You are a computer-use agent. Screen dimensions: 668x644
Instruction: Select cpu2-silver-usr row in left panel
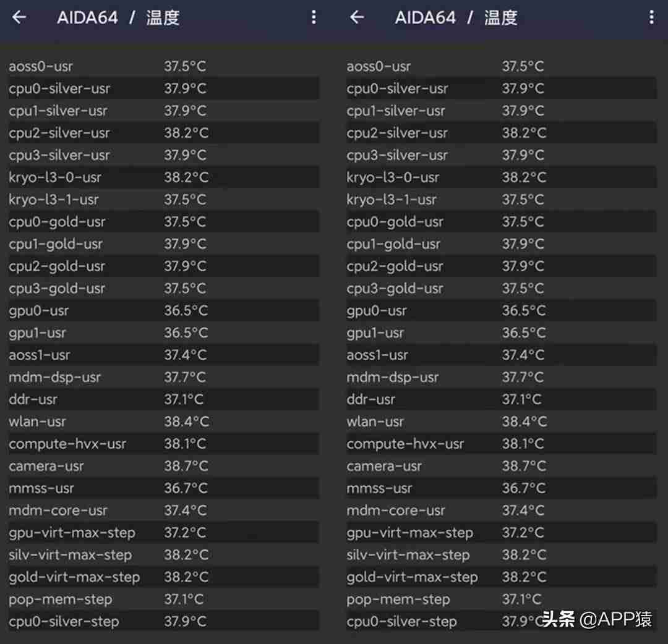tap(163, 132)
